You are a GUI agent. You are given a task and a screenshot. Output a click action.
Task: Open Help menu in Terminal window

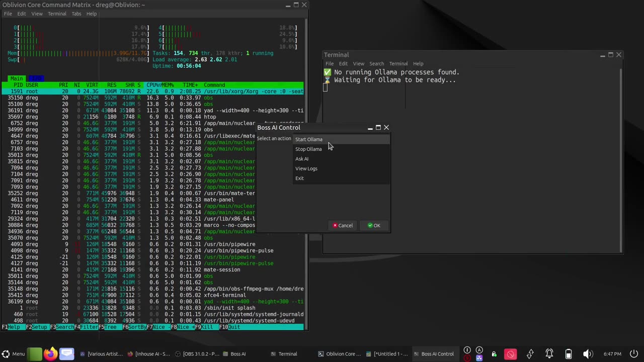click(418, 64)
